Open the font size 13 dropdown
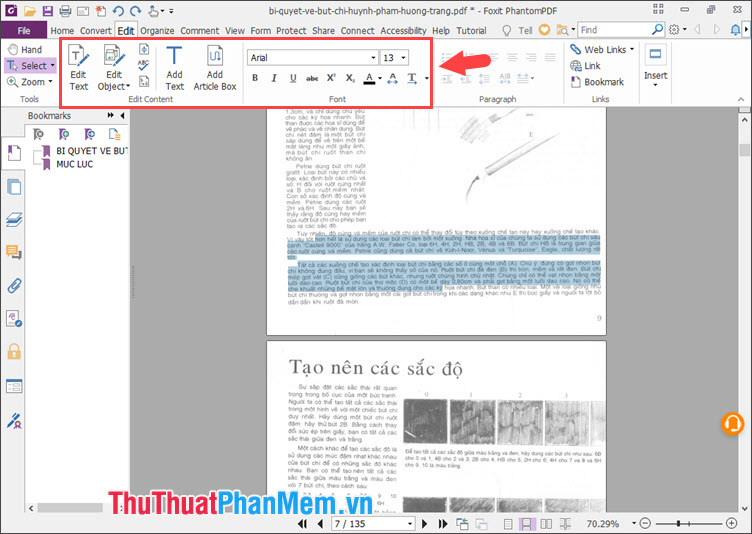Screen dimensions: 752x534 pos(403,58)
